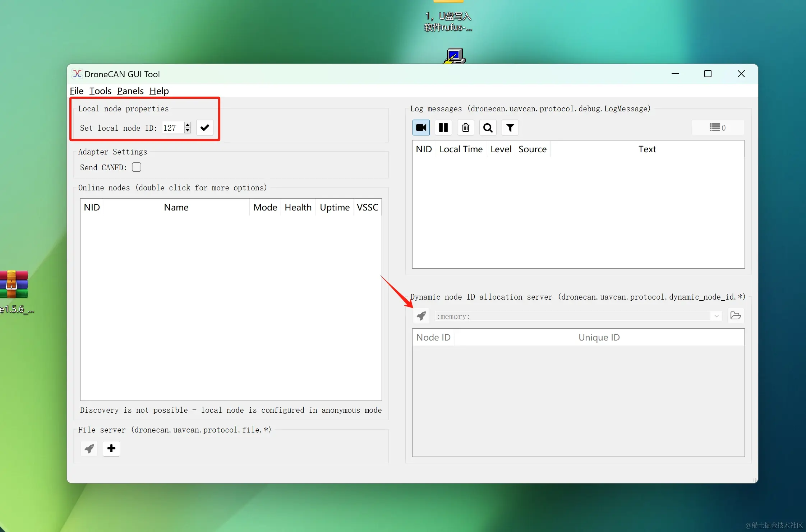Sort log messages by Local Time column
Viewport: 806px width, 532px height.
coord(461,149)
